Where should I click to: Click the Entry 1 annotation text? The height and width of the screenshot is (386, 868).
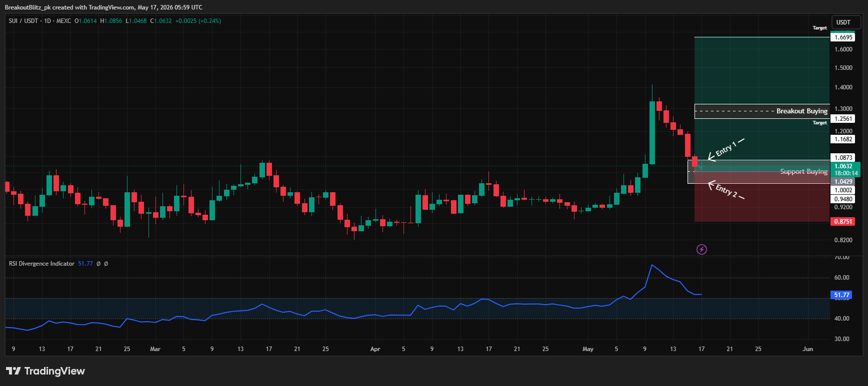pos(726,149)
